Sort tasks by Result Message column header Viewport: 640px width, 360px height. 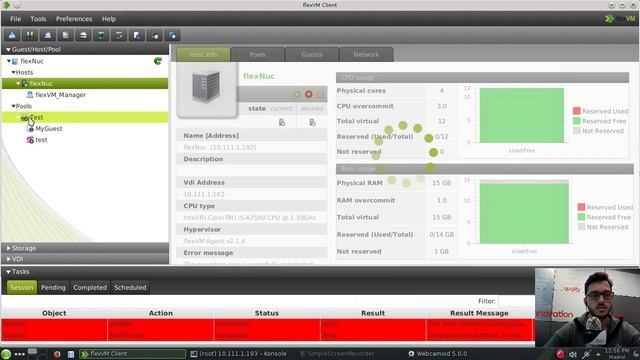[x=480, y=313]
